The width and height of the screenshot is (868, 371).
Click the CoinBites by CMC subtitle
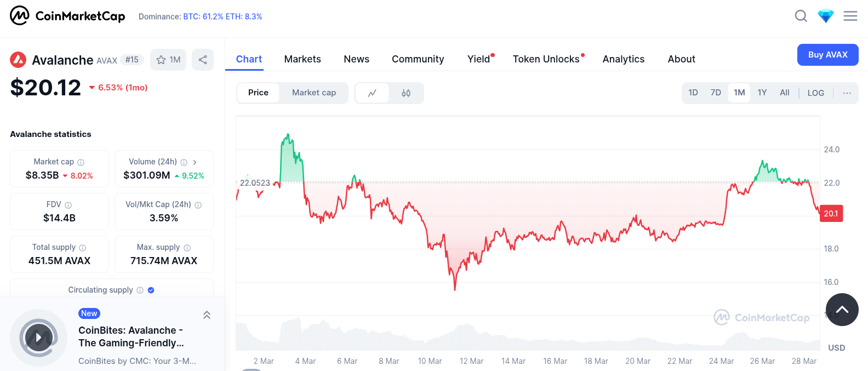(137, 361)
